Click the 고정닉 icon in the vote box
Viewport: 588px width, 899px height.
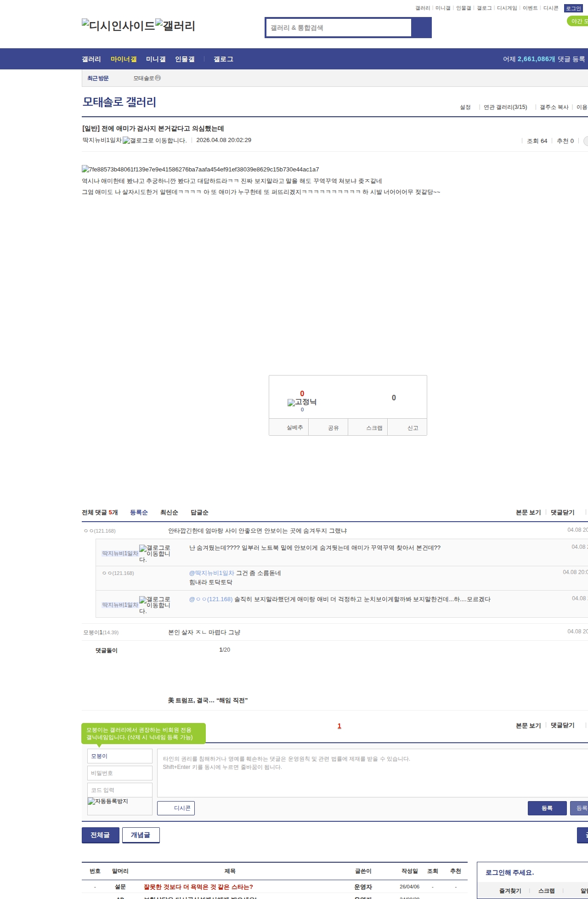pyautogui.click(x=302, y=402)
